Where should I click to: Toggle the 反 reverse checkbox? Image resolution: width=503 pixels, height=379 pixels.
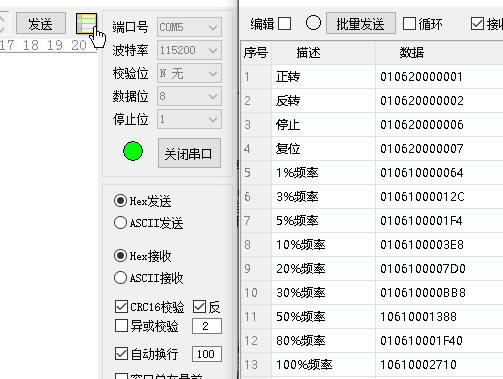click(199, 306)
